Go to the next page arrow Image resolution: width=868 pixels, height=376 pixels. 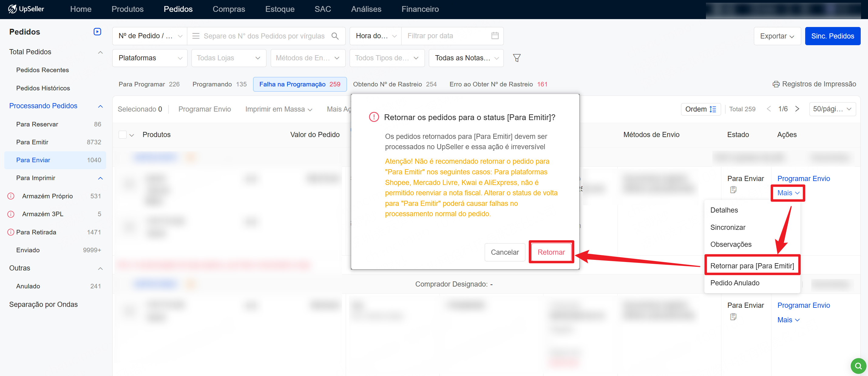(x=797, y=109)
